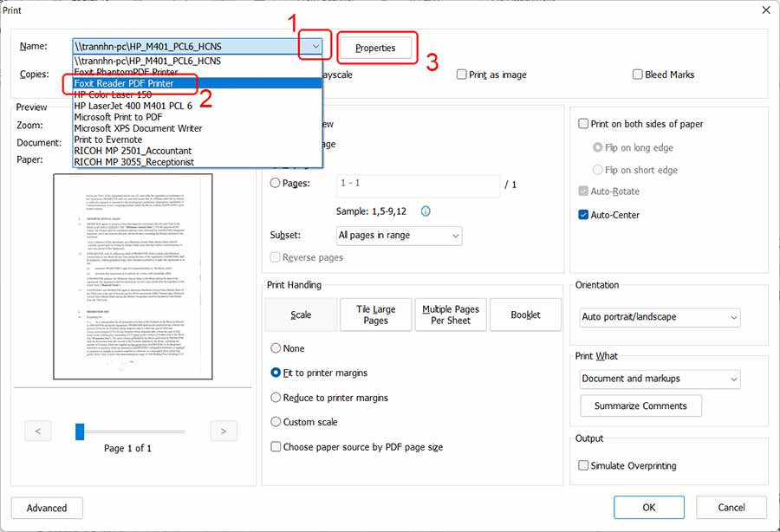
Task: Open the printer Properties dialog
Action: point(376,48)
